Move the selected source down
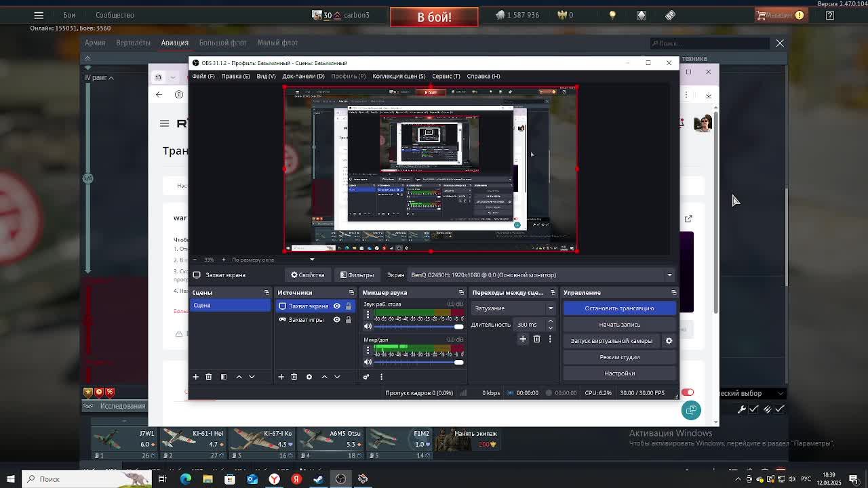The image size is (868, 488). coord(337,377)
